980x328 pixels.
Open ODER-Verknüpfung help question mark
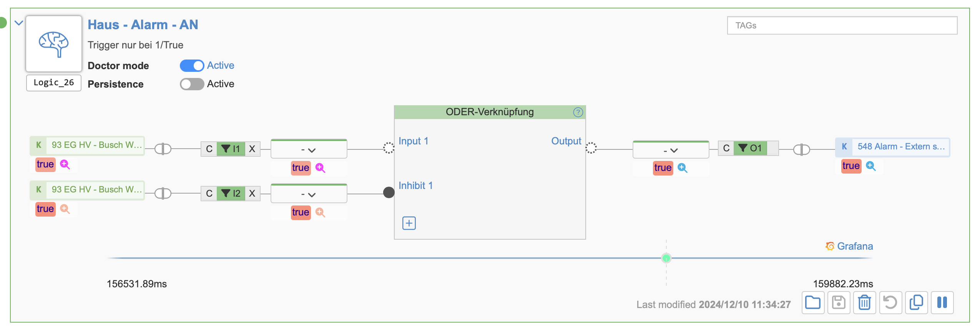pos(578,112)
